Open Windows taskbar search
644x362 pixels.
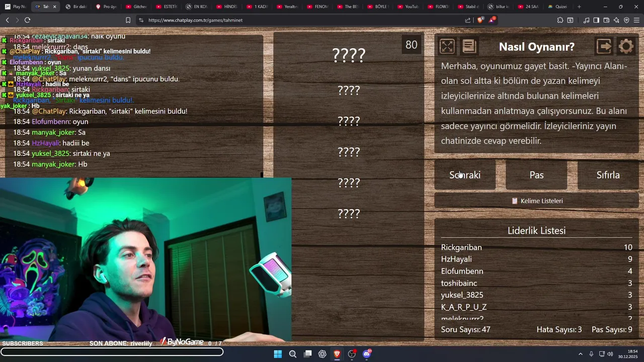(x=293, y=354)
